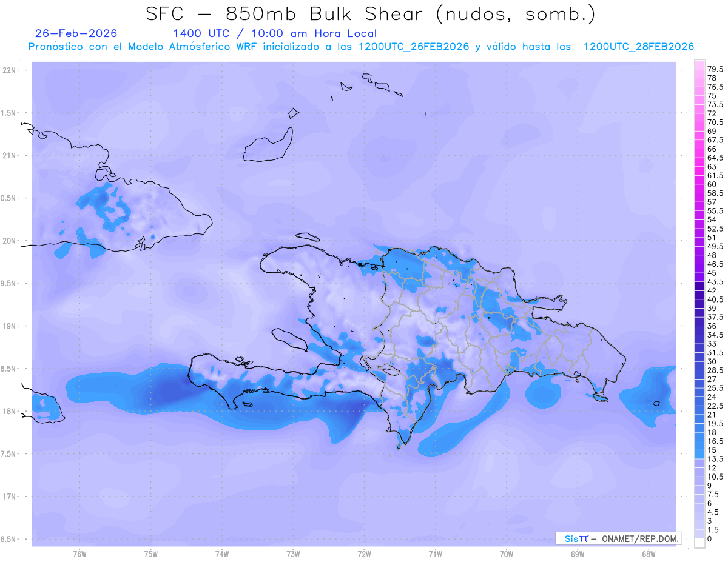Click the '22N' latitude label
The image size is (728, 562).
[10, 70]
